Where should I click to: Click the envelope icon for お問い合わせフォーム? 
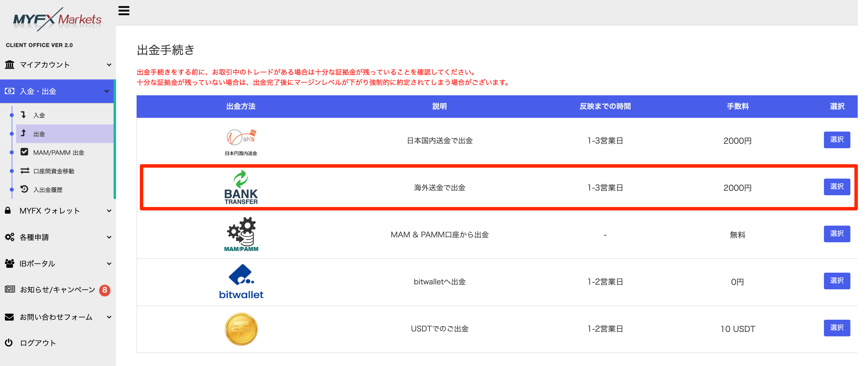click(x=10, y=317)
